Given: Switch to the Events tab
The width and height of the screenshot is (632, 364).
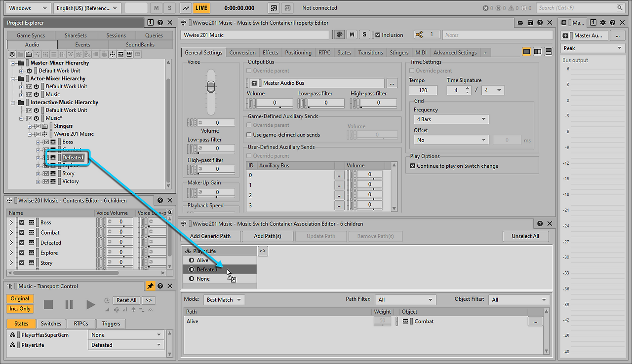Looking at the screenshot, I should point(82,44).
